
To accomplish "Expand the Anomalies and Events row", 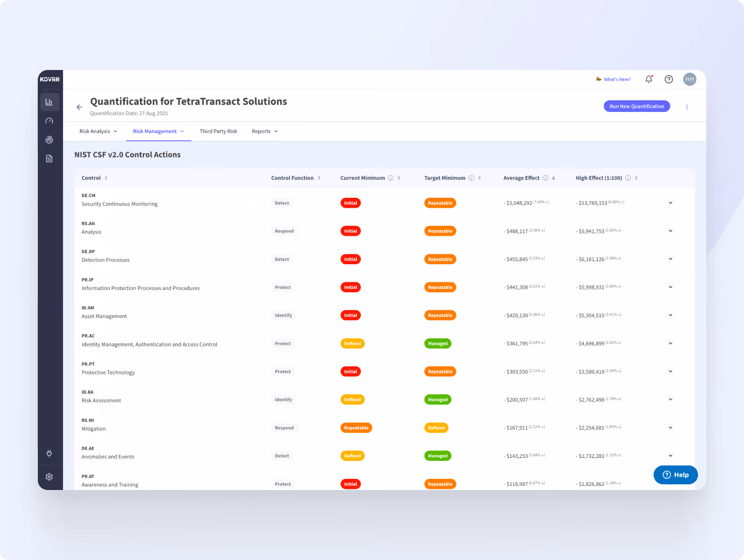I will [x=671, y=456].
